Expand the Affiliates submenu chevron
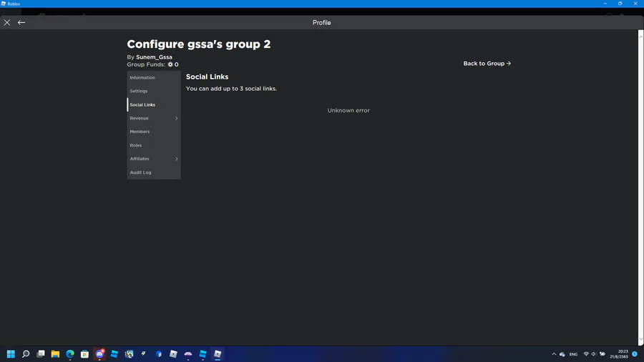Screen dimensions: 644x362 tap(177, 159)
